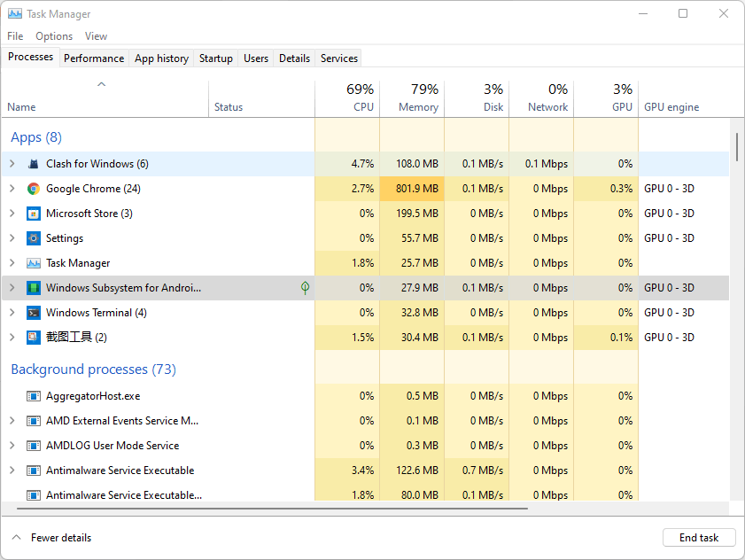Click the 截图工具 0.1% GPU cell
Viewport: 745px width, 560px height.
606,337
